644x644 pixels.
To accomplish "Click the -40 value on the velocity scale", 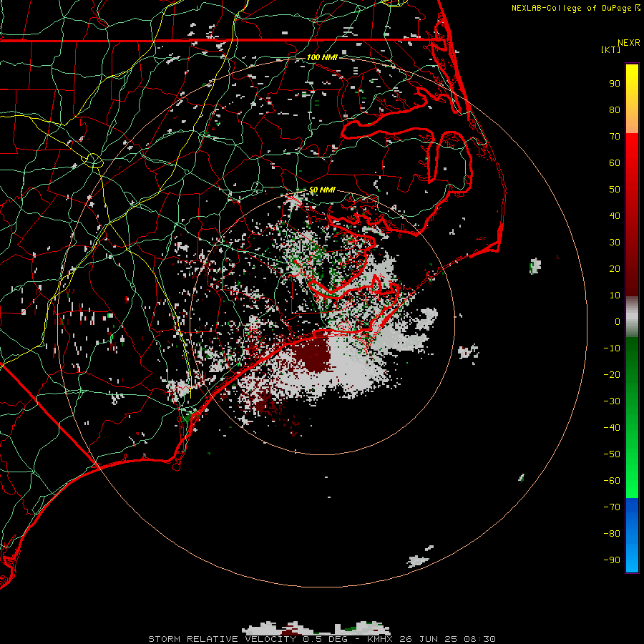I will [612, 428].
